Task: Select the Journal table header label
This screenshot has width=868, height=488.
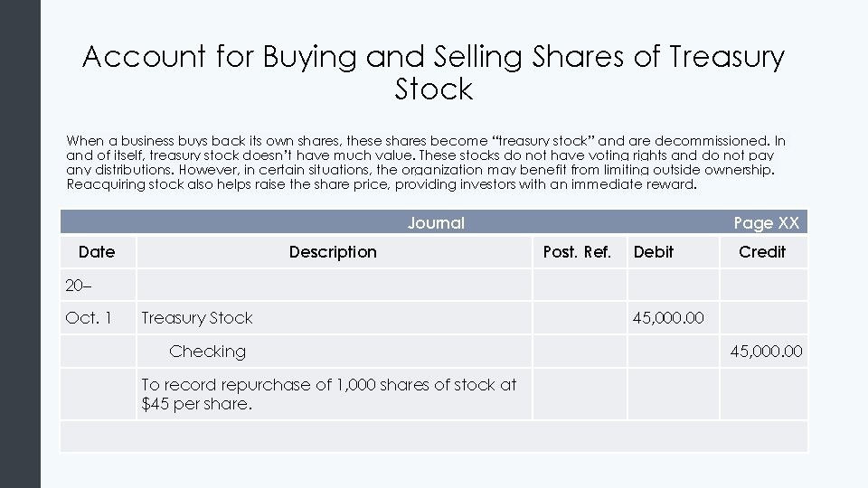Action: coord(436,223)
